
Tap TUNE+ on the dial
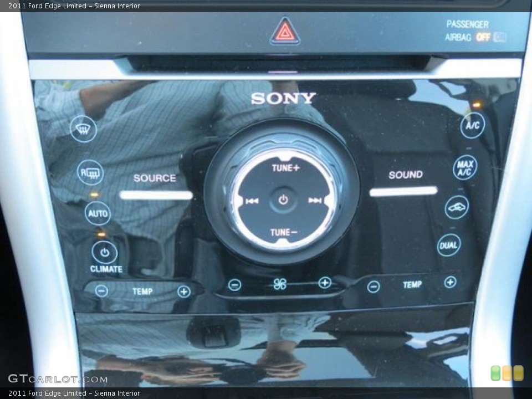pos(286,167)
